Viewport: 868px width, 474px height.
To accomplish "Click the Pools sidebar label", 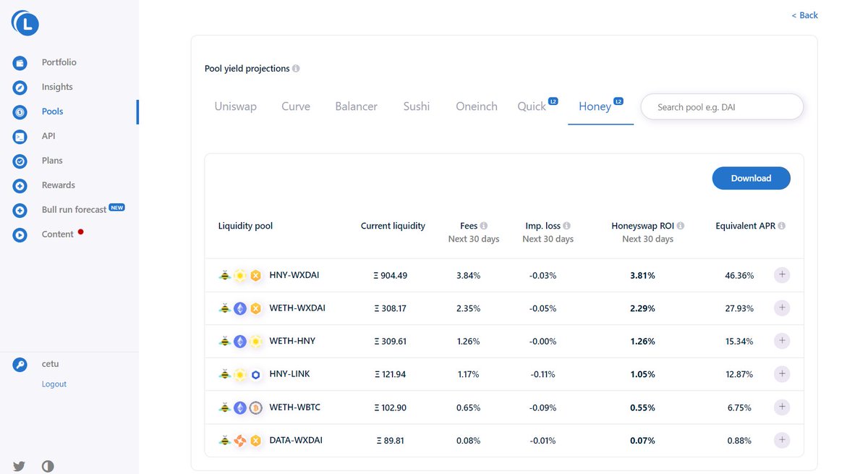I will [52, 111].
